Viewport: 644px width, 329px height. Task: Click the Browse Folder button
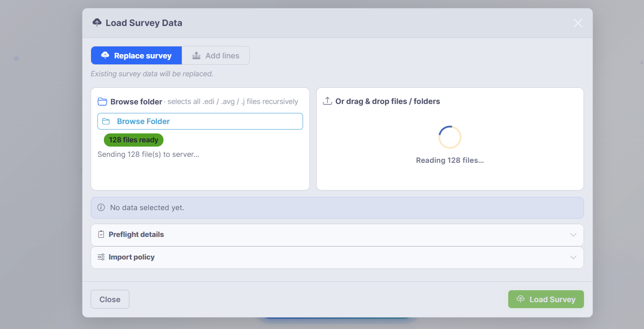point(200,121)
